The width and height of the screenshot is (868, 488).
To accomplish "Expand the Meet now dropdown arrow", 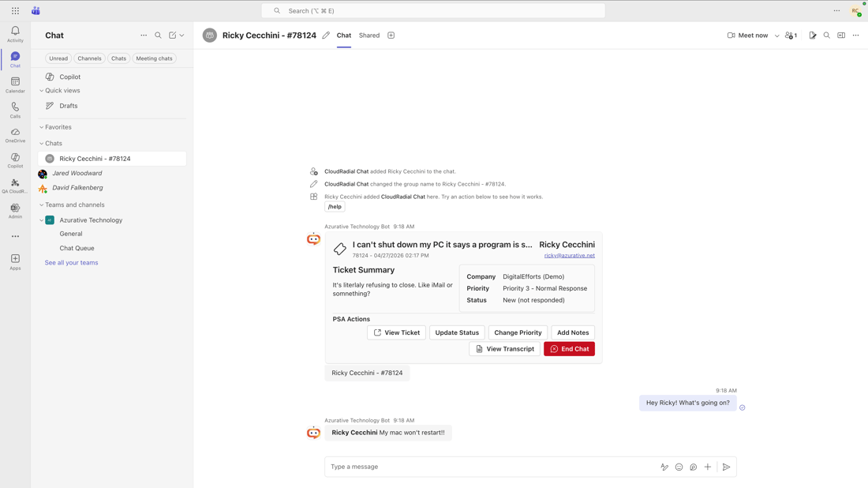I will click(x=776, y=35).
